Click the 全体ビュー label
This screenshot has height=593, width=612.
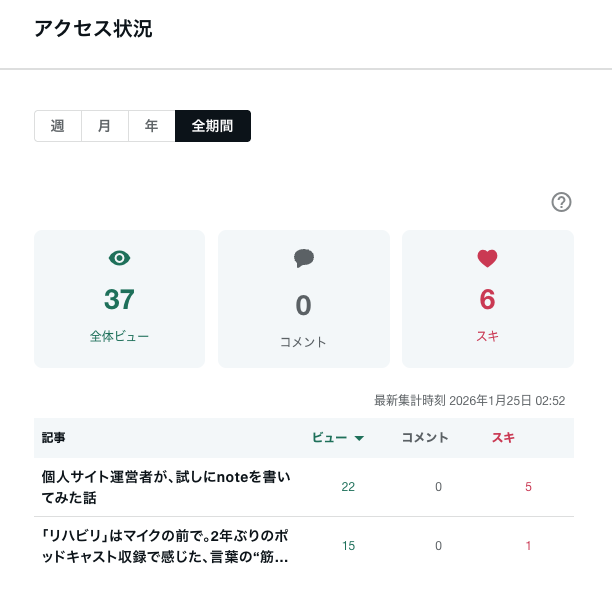tap(119, 337)
